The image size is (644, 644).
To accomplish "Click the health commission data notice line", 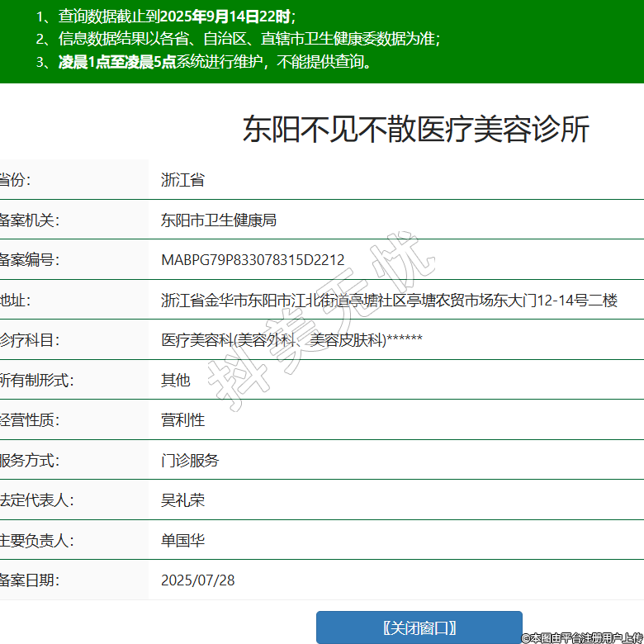I will pos(238,39).
